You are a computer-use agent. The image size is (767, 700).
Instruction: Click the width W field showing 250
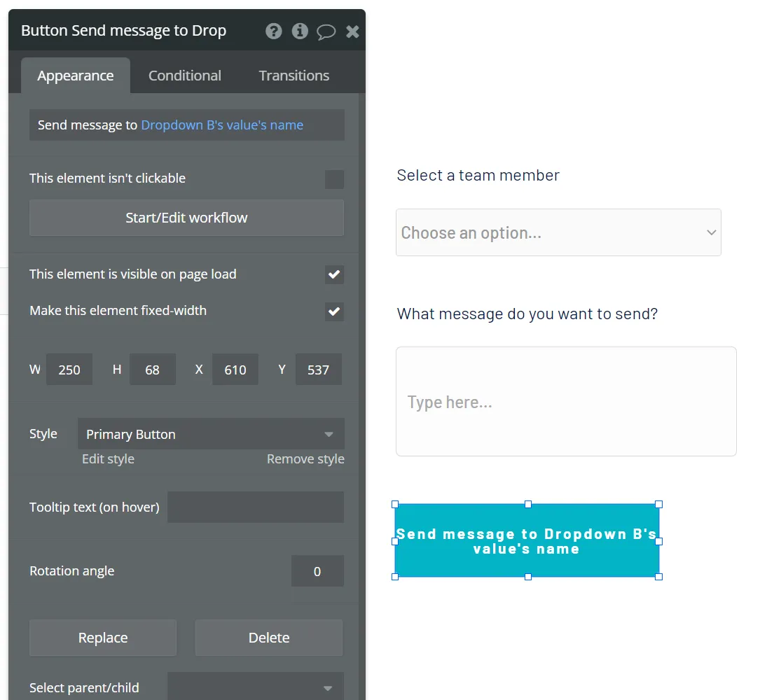[69, 370]
